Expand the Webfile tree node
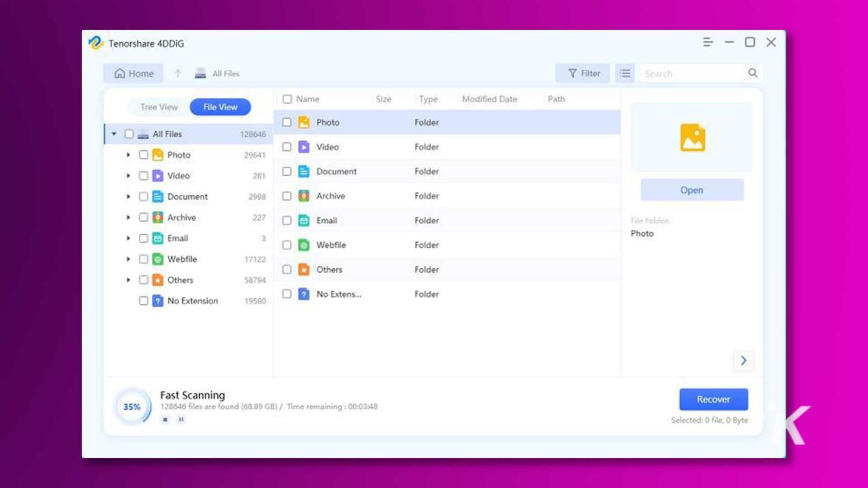 [129, 259]
